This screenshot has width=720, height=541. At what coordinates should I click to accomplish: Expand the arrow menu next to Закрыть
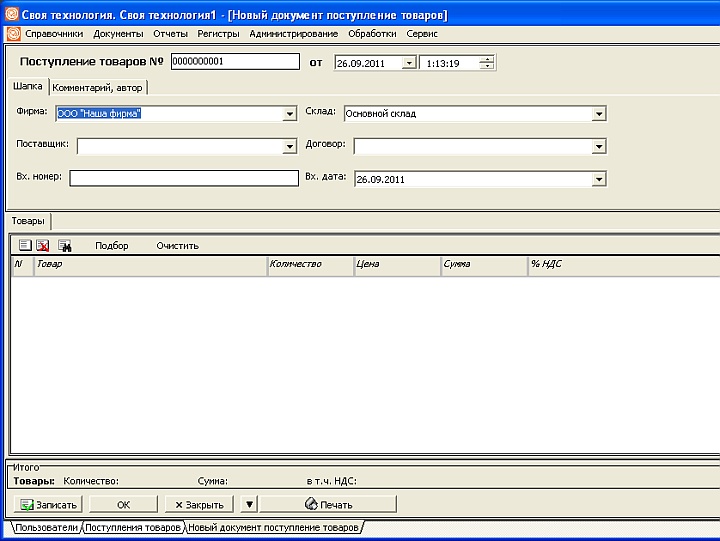coord(250,504)
